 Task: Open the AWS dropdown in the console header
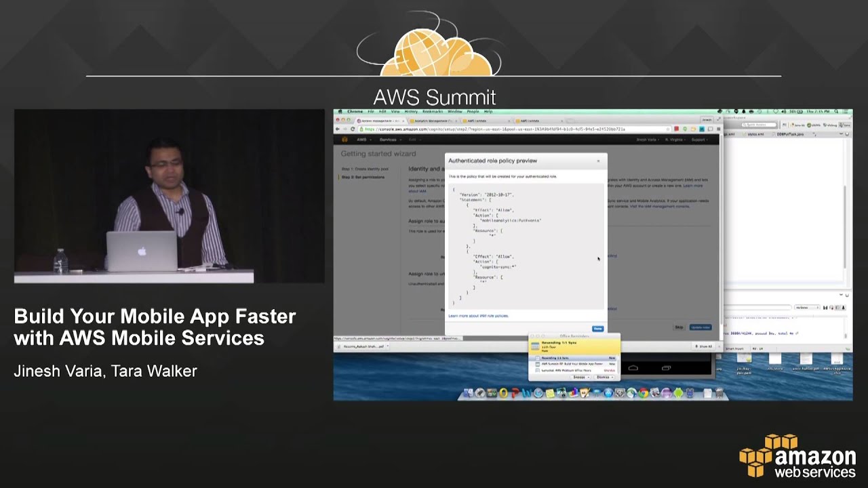pyautogui.click(x=363, y=140)
